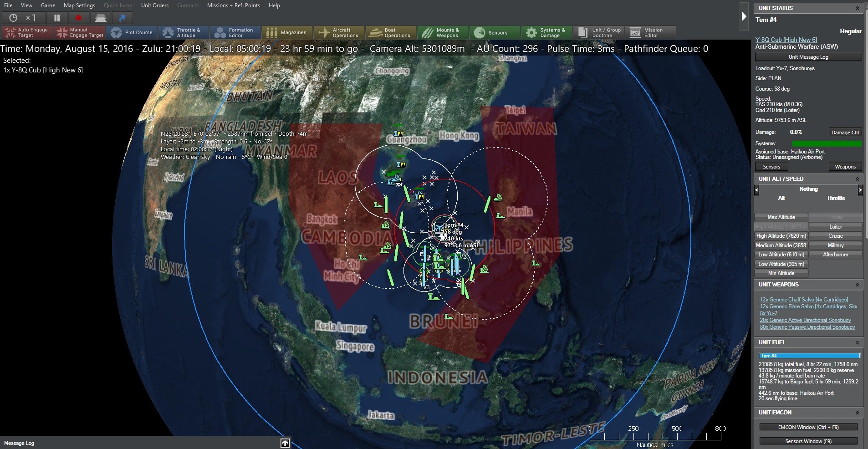868x449 pixels.
Task: Toggle recording with the red record button
Action: [78, 18]
